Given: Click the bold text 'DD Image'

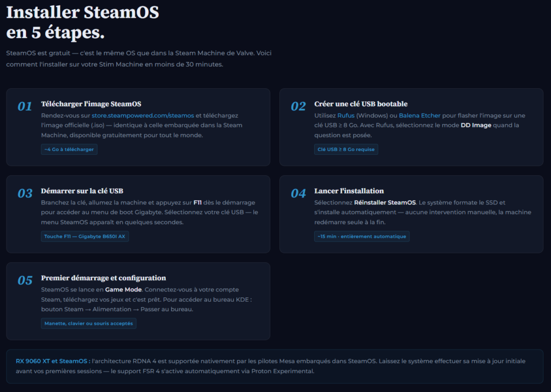Looking at the screenshot, I should tap(476, 125).
